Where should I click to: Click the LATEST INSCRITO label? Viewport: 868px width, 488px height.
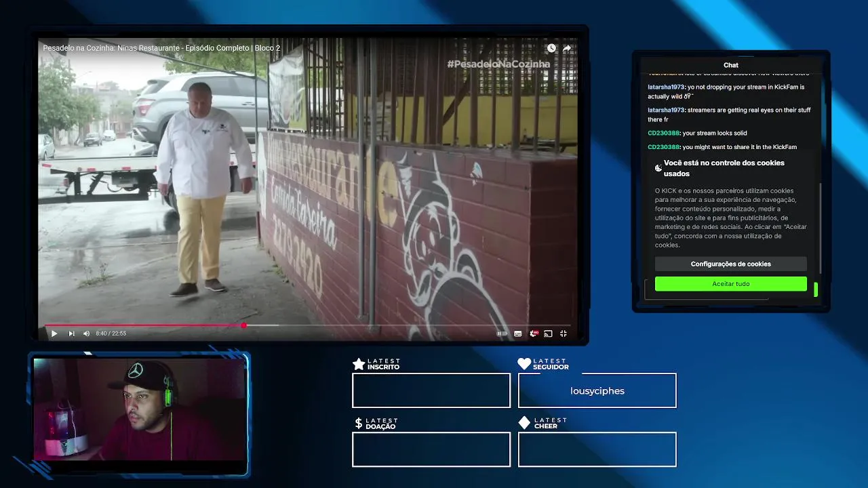point(384,364)
